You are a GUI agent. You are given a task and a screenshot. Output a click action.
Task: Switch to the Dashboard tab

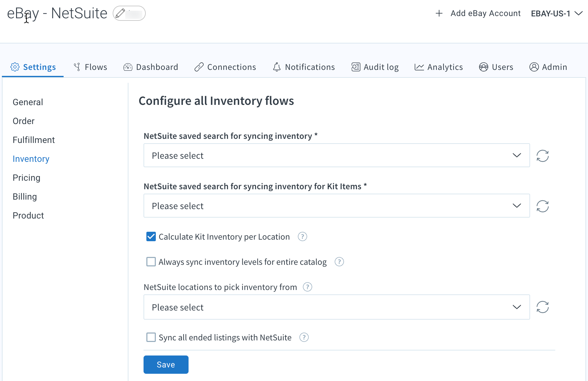coord(151,67)
